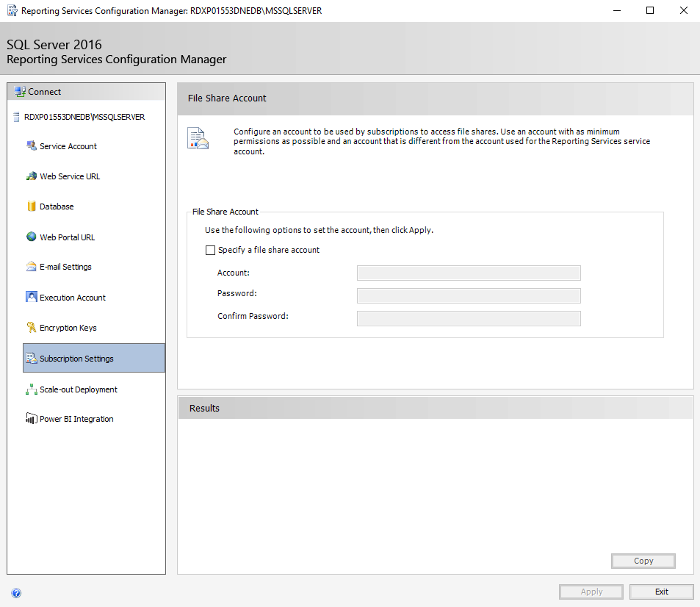Minimize the Configuration Manager window

pos(617,10)
